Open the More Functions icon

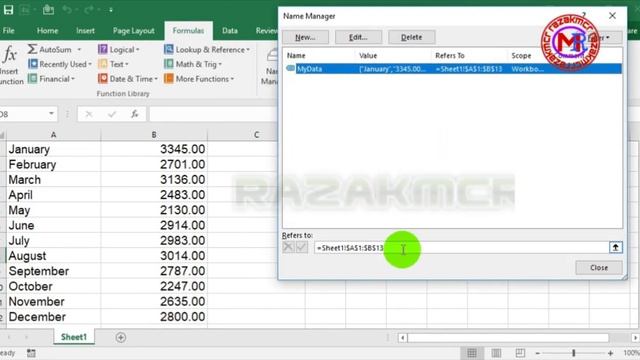click(169, 78)
